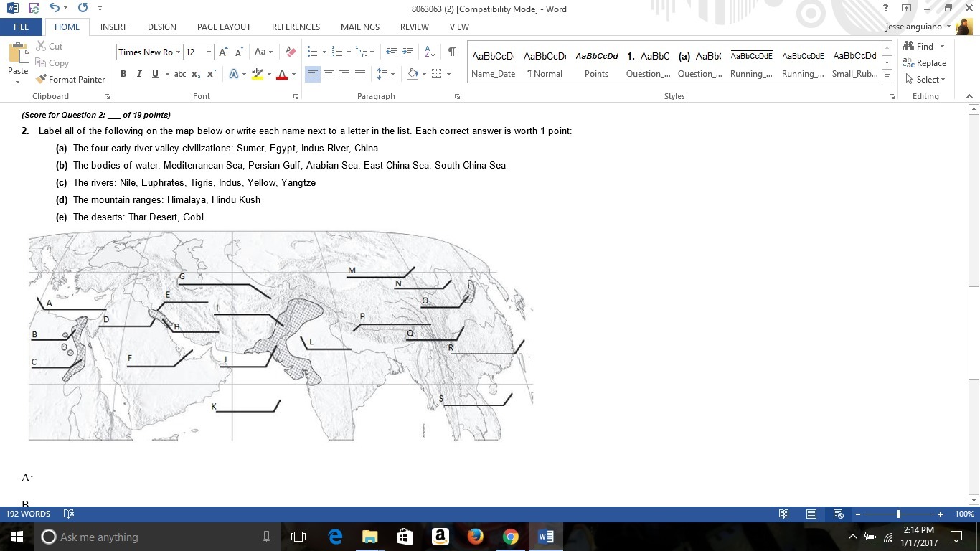Image resolution: width=980 pixels, height=551 pixels.
Task: Select the Bullets list icon
Action: pyautogui.click(x=312, y=52)
